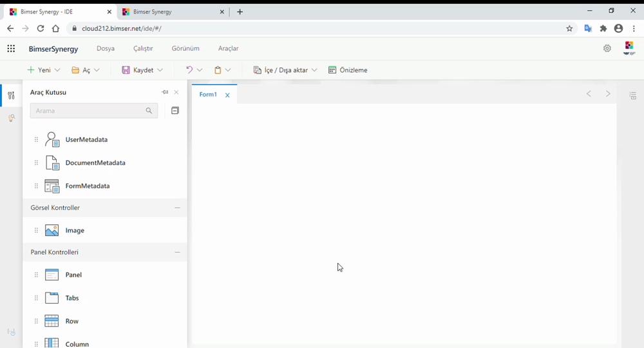Choose the FormMetadata control

coord(87,186)
